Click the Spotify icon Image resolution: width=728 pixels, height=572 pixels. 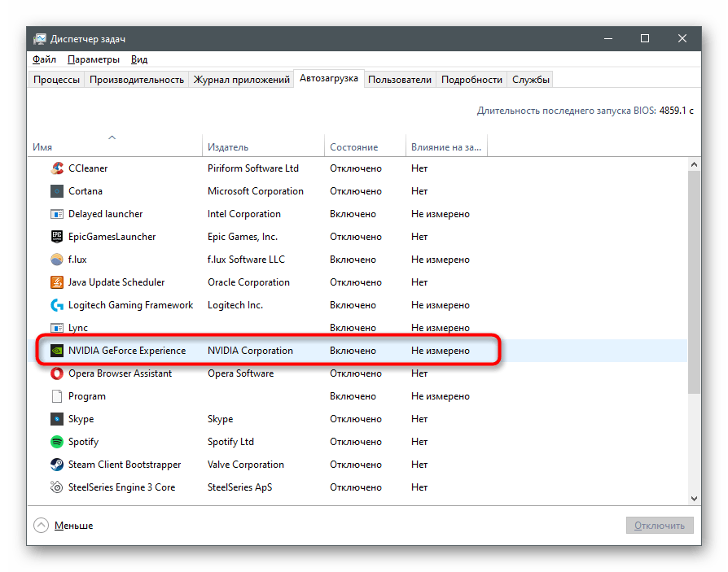57,442
